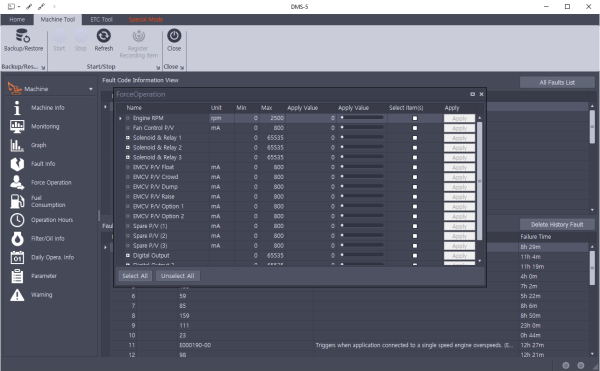Expand the Solenoid & Relay 1 row

point(128,138)
